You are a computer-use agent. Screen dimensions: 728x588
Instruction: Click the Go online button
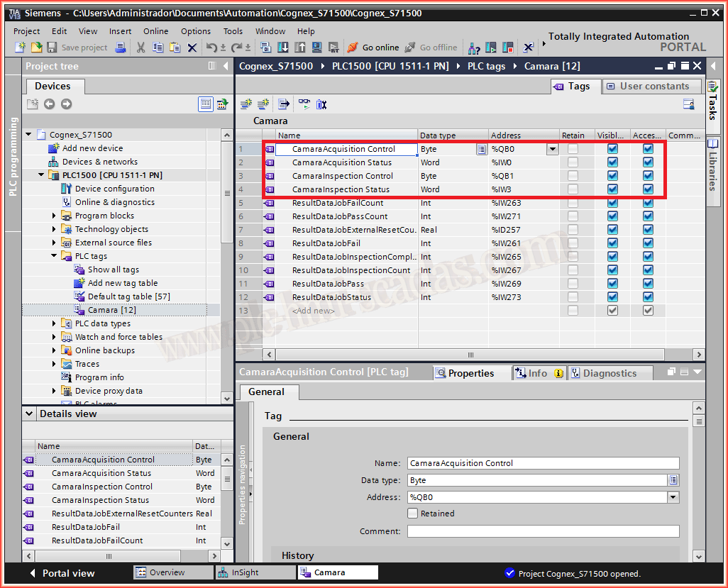(373, 48)
